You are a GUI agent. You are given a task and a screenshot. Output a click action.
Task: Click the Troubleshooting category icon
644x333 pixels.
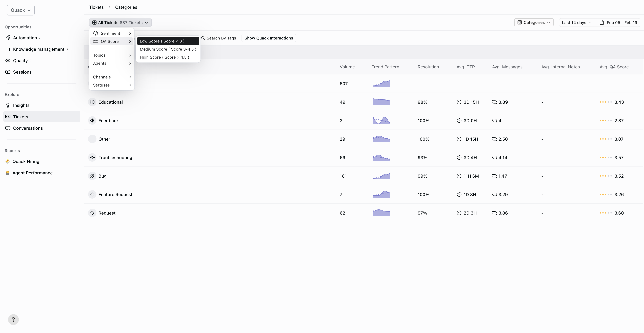click(x=92, y=157)
